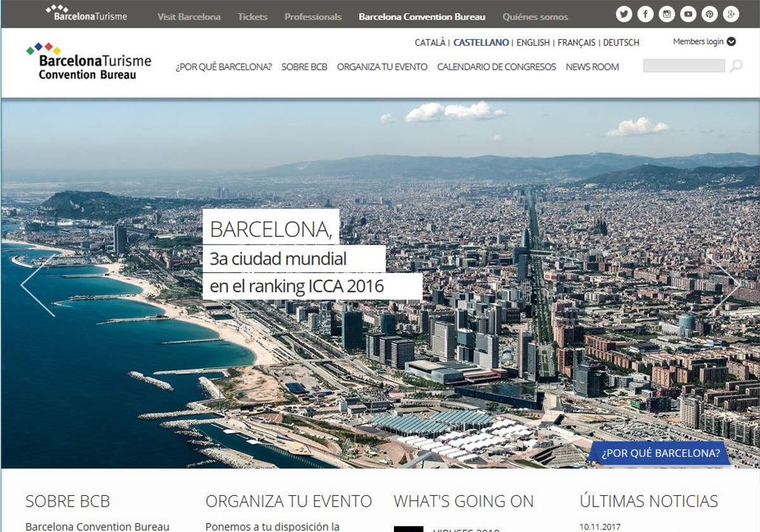Open the Sobre BCB menu item

[304, 66]
